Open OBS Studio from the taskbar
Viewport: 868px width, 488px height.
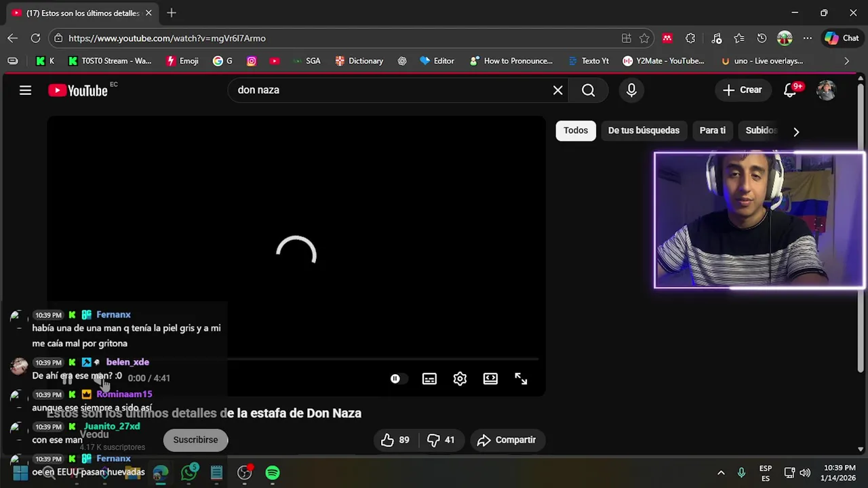(244, 472)
